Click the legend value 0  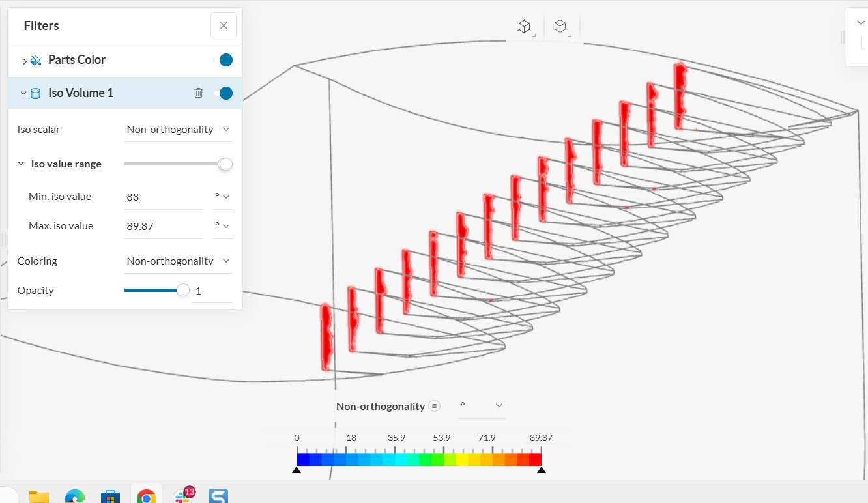[297, 438]
